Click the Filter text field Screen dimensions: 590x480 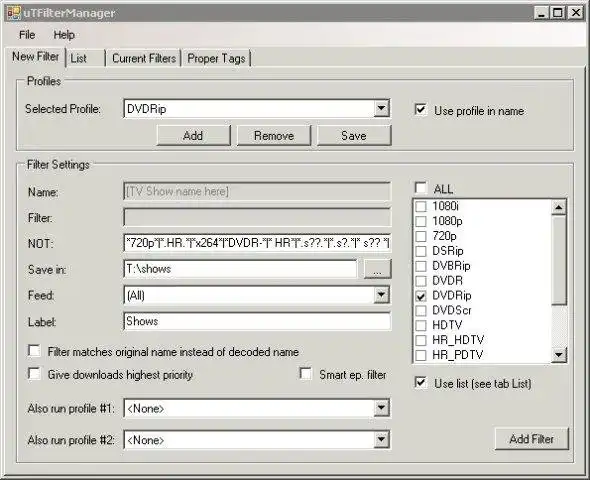257,217
